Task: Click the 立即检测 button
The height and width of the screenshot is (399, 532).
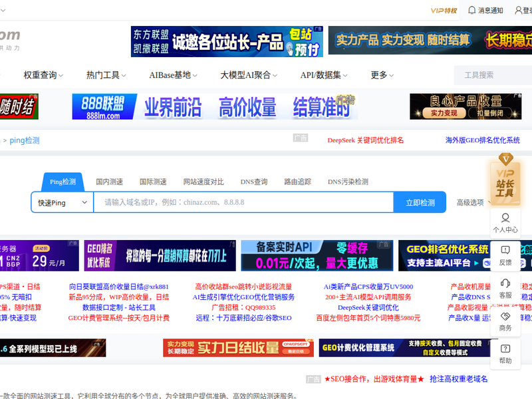Action: [x=420, y=203]
